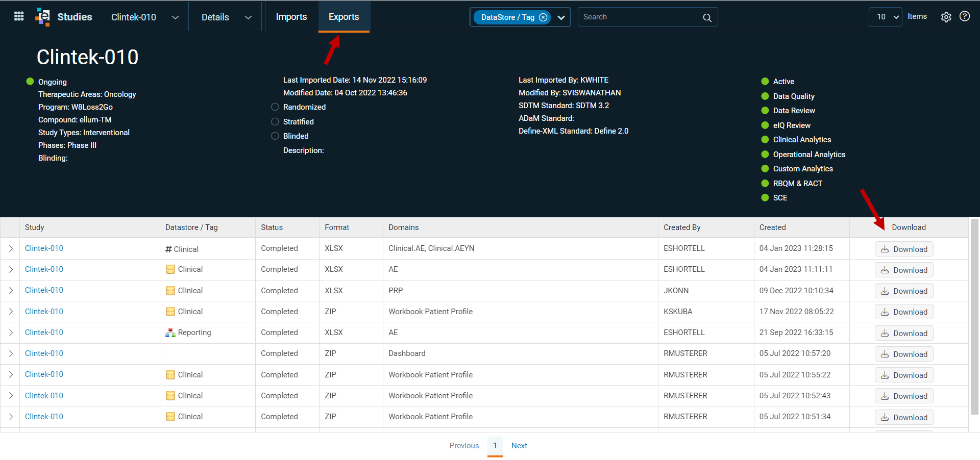
Task: Toggle the Clinical Analytics indicator
Action: [765, 140]
